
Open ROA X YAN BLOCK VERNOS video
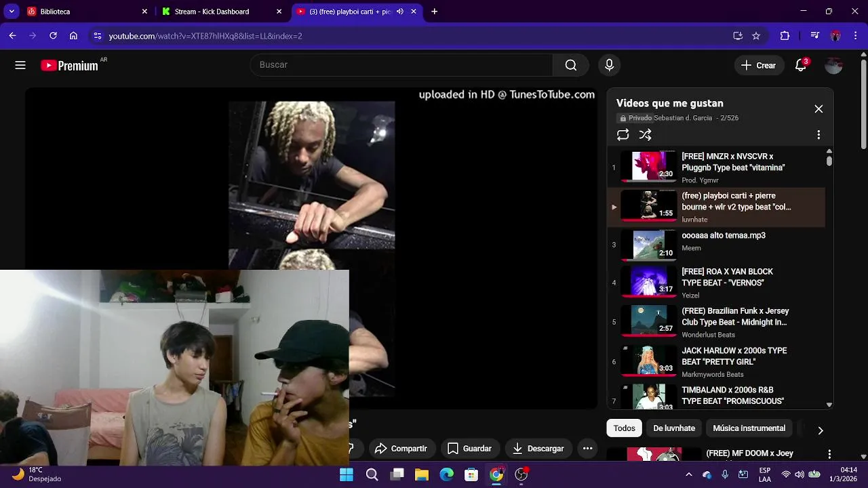click(716, 283)
